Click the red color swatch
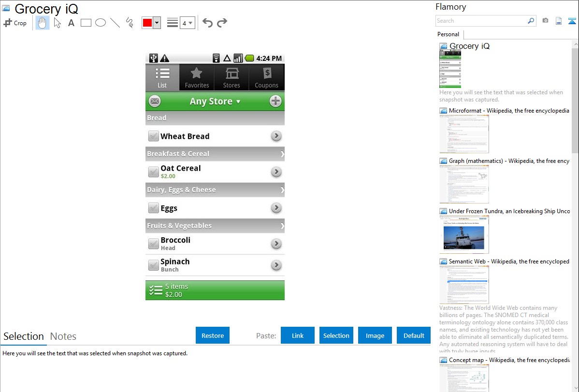579x392 pixels. (147, 23)
